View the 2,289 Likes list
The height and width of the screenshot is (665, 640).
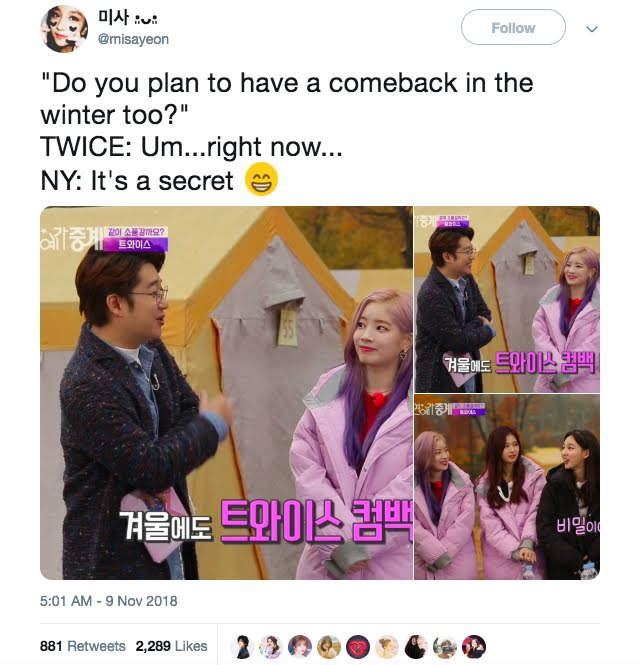point(171,646)
